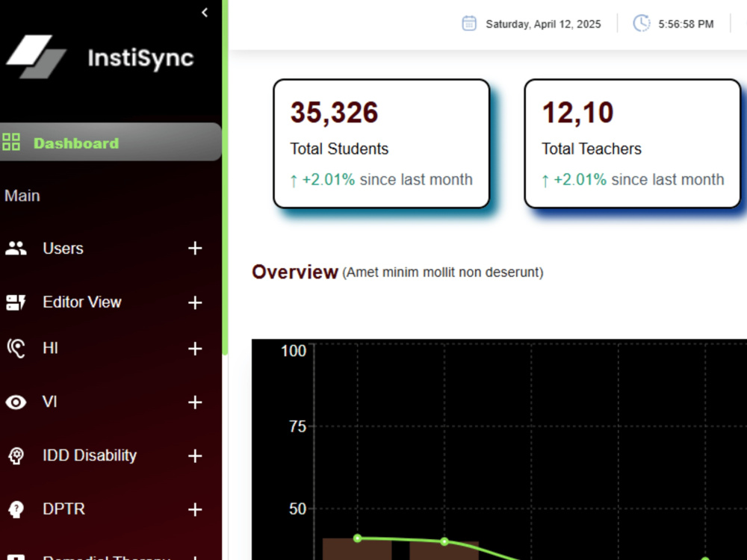Click the clock icon beside the time
747x560 pixels.
pyautogui.click(x=641, y=23)
